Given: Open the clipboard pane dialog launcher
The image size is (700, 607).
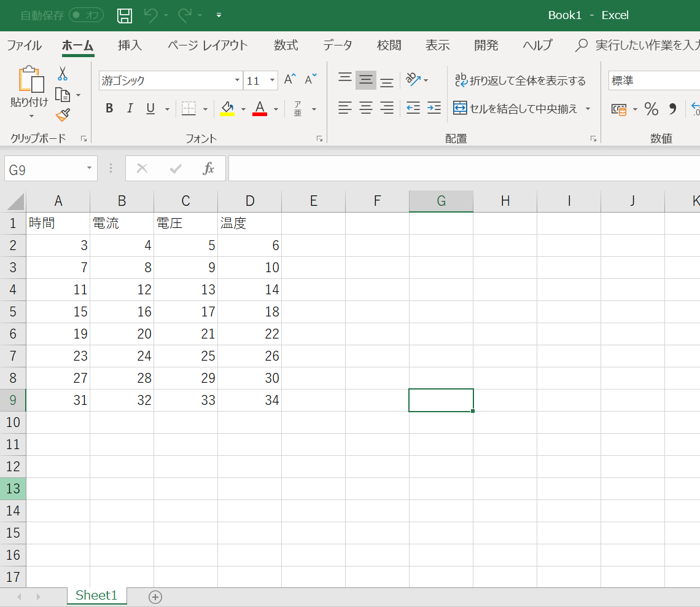Looking at the screenshot, I should click(84, 139).
